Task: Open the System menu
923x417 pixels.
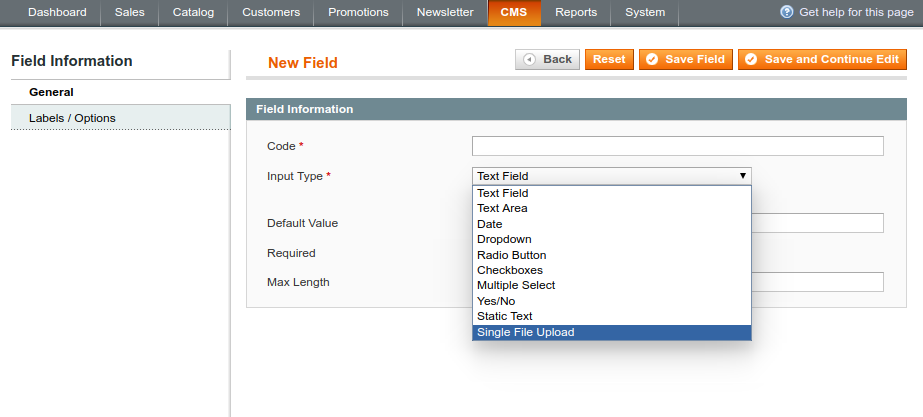Action: (645, 13)
